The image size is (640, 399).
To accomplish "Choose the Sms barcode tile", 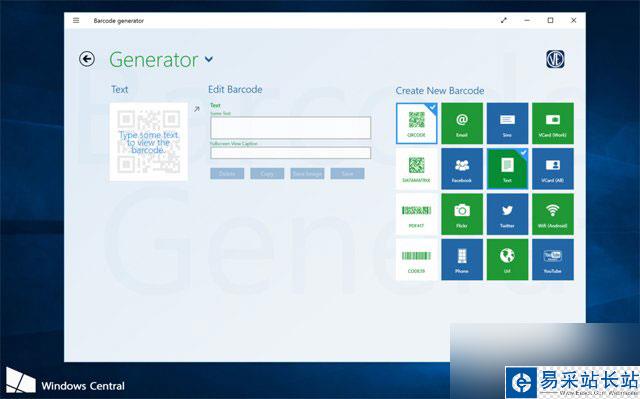I will (x=507, y=123).
